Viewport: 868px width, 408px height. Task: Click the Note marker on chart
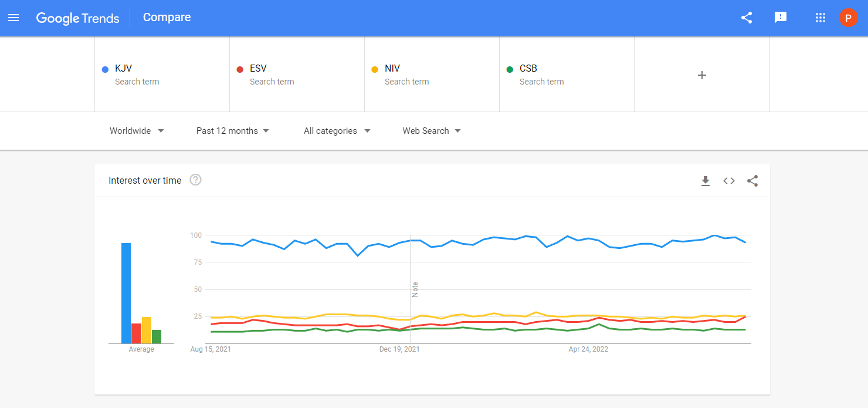pos(415,289)
